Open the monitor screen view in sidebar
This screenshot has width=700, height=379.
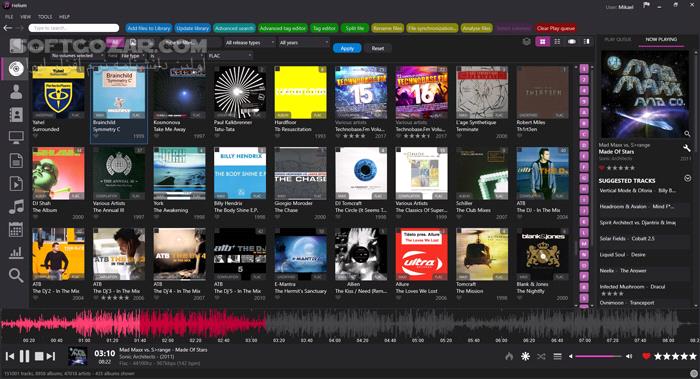tap(16, 137)
